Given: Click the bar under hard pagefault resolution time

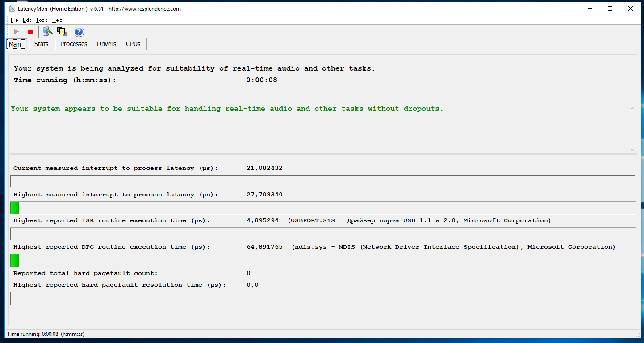Looking at the screenshot, I should point(322,298).
